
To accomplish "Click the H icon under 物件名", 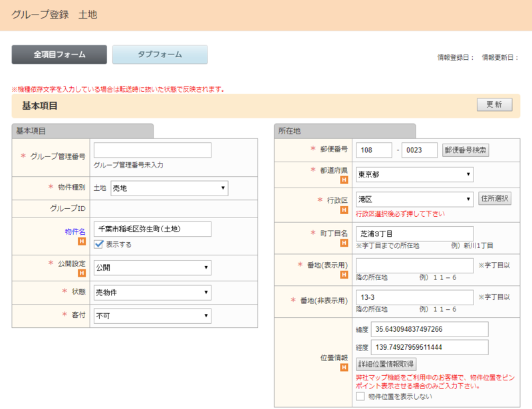I will click(82, 241).
